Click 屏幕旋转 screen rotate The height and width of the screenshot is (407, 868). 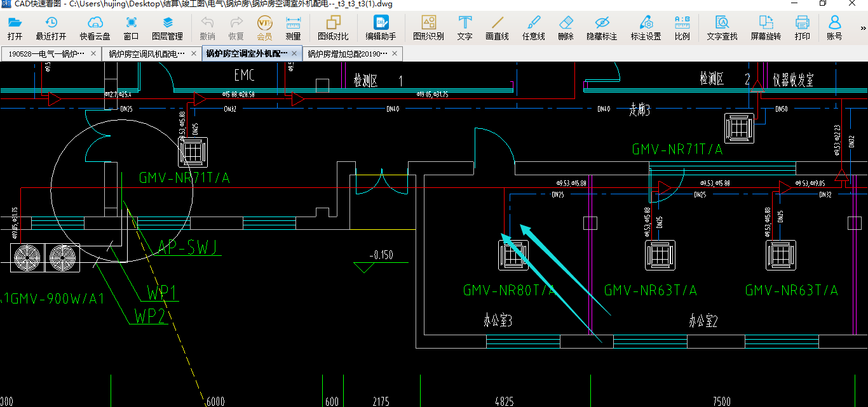point(766,29)
